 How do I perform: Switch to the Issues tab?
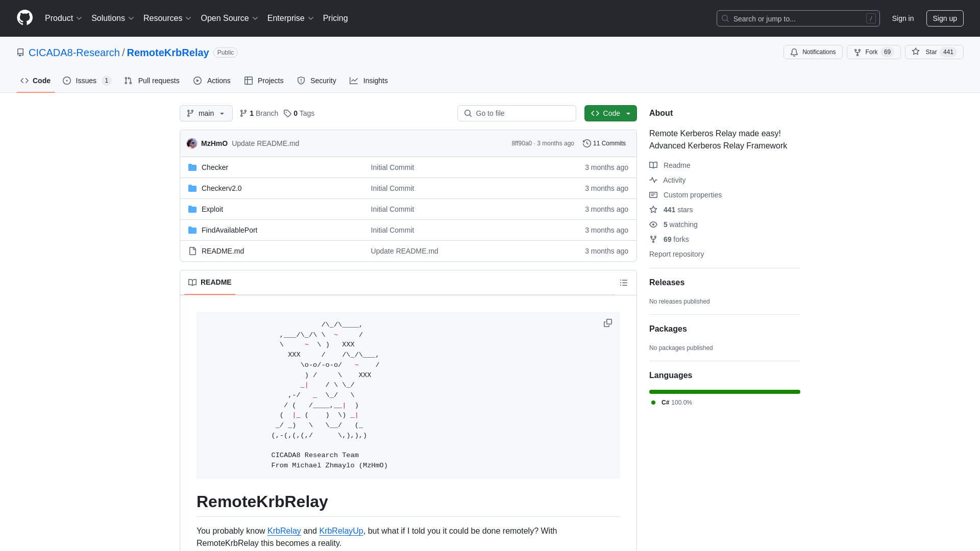[86, 80]
